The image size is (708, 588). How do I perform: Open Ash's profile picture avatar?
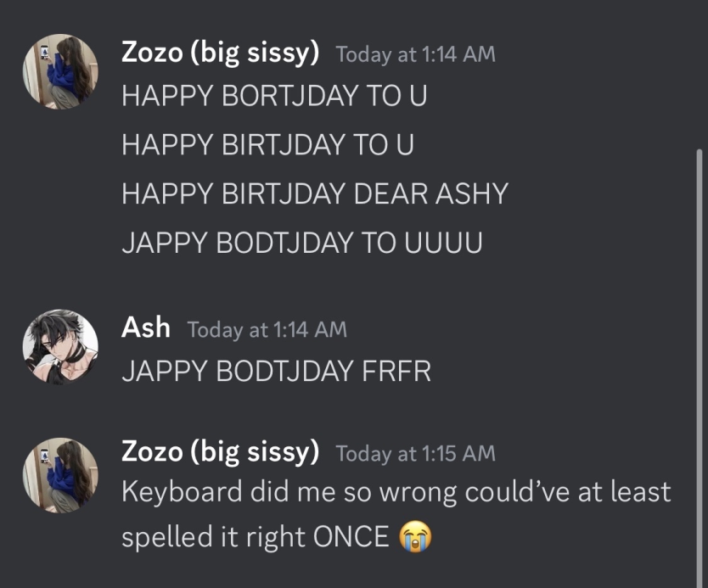pyautogui.click(x=59, y=346)
